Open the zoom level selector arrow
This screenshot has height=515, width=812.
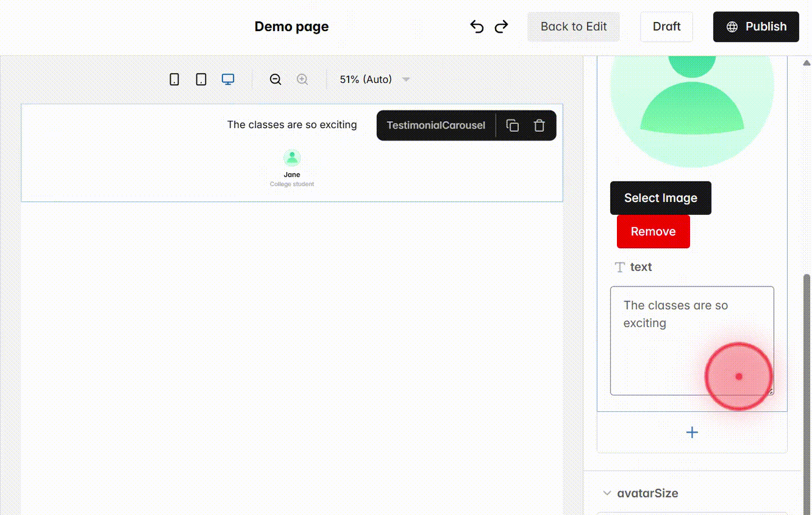(406, 79)
